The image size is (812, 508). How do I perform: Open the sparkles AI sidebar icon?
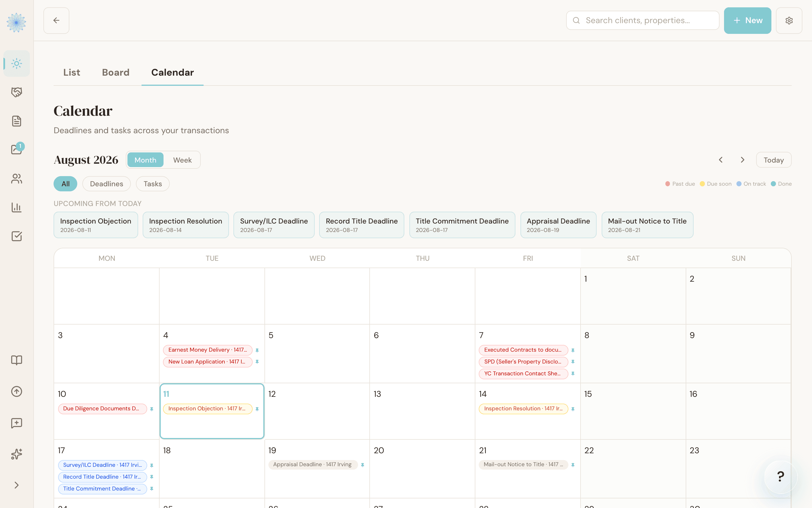16,454
